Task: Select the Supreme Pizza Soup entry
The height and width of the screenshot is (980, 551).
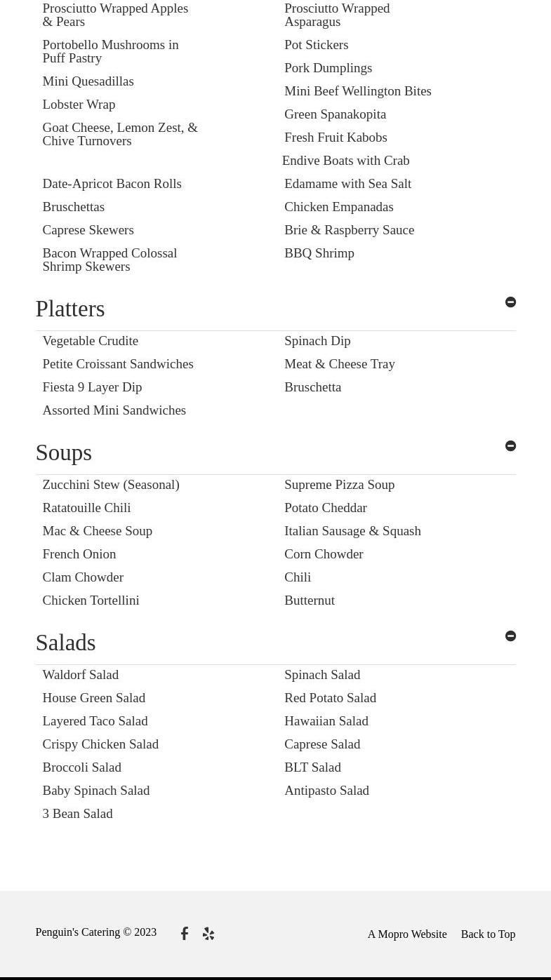Action: tap(339, 485)
